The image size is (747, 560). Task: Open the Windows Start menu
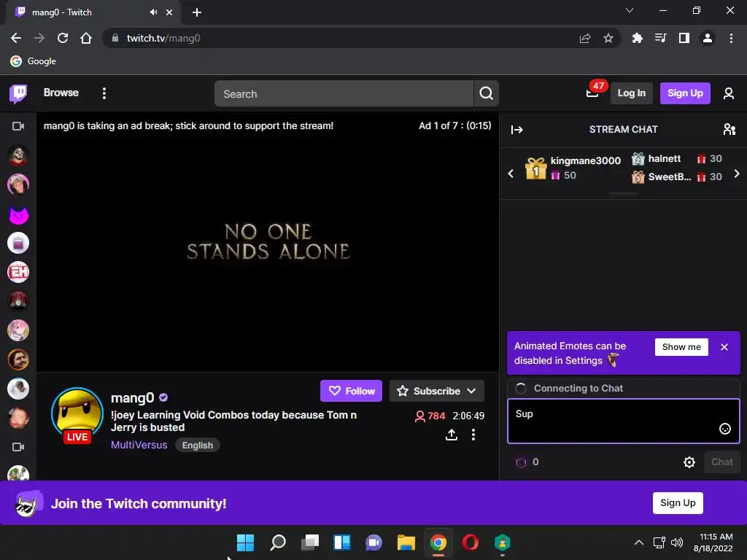(245, 542)
